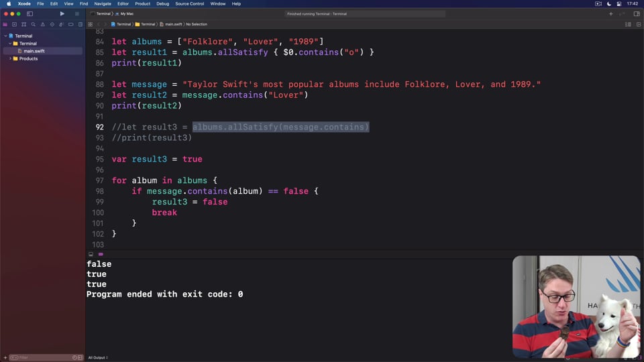Click the 'false' console output line
The width and height of the screenshot is (644, 362).
click(x=99, y=264)
